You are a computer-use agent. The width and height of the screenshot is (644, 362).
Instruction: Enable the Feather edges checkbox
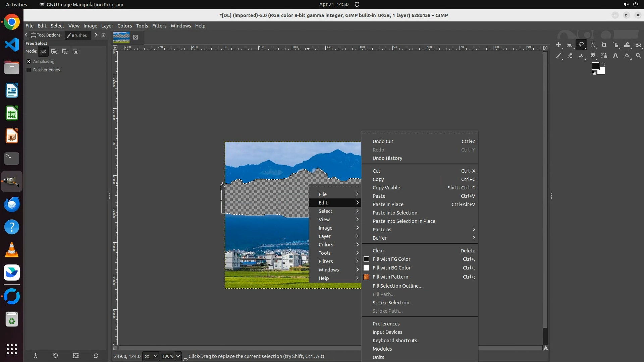point(29,70)
